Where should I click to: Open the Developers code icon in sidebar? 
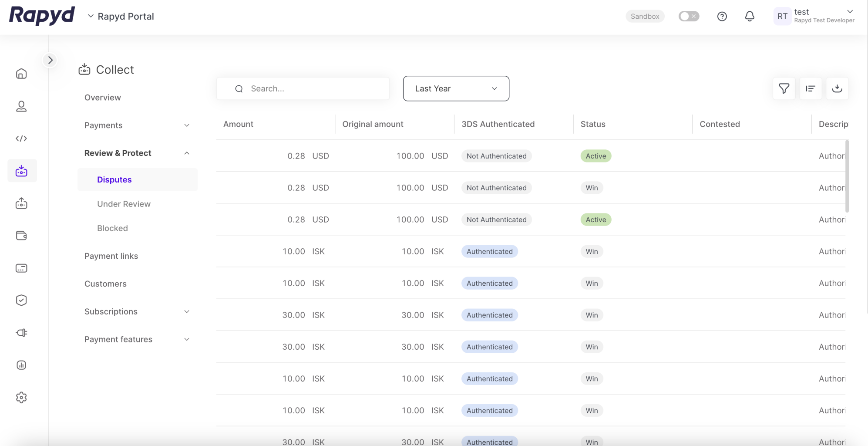tap(21, 139)
